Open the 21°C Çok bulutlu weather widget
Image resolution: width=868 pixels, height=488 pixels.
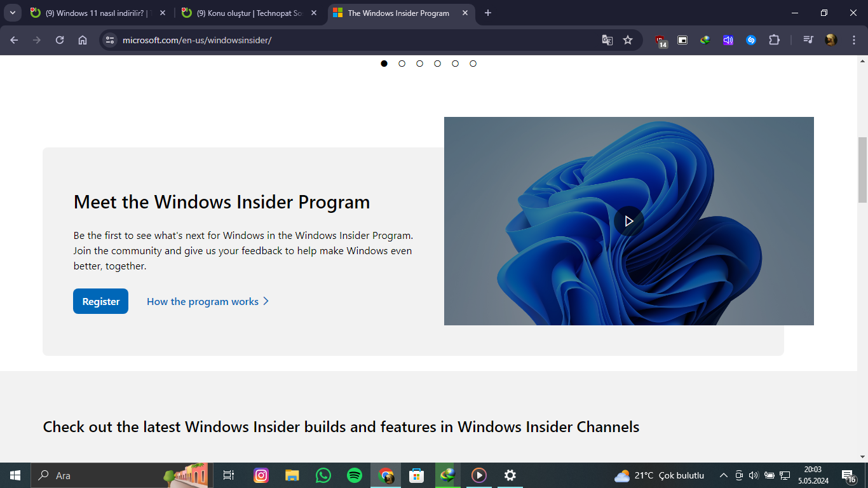point(660,475)
